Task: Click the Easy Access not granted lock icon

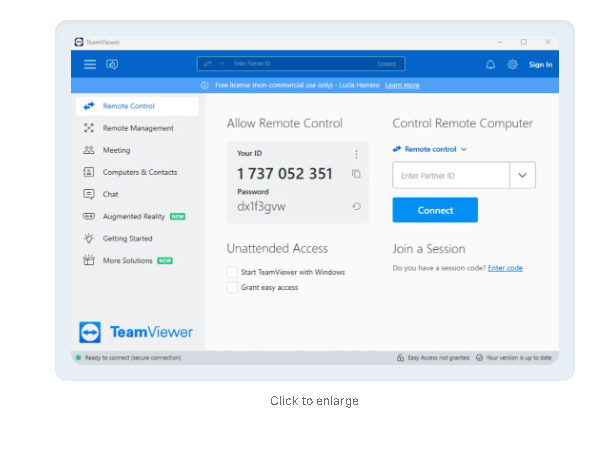Action: (x=400, y=358)
